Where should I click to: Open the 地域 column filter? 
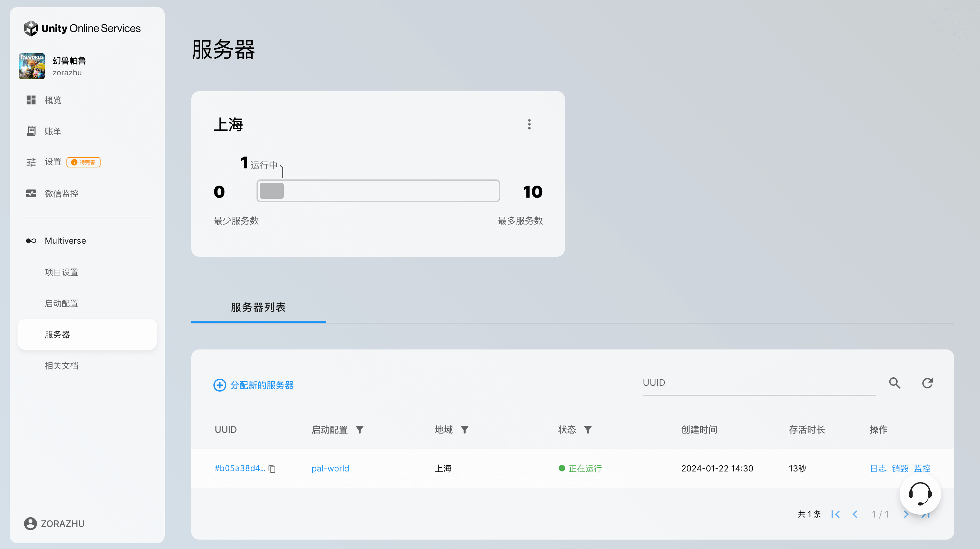coord(464,430)
